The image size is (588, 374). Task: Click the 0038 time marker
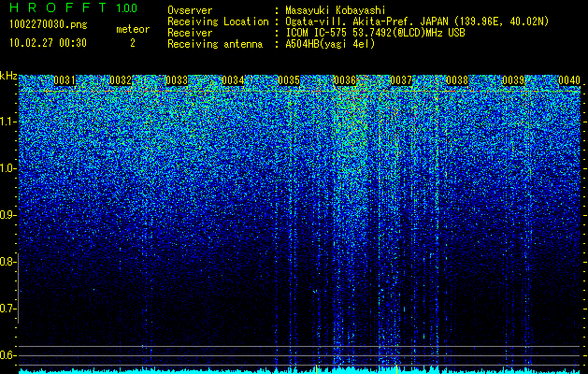pyautogui.click(x=457, y=80)
